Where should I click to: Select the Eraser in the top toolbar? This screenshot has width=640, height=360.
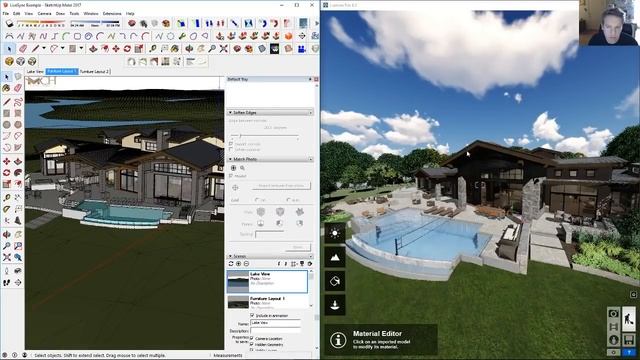(23, 49)
